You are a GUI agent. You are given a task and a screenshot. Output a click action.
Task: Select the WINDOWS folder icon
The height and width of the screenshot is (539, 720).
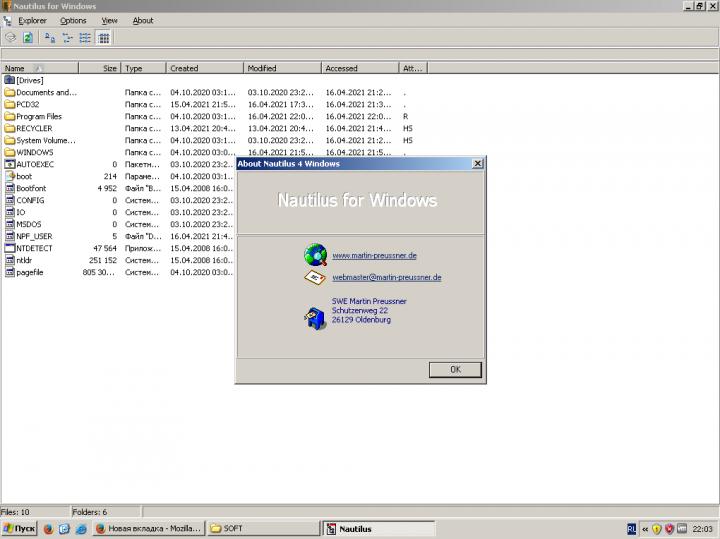click(x=10, y=152)
